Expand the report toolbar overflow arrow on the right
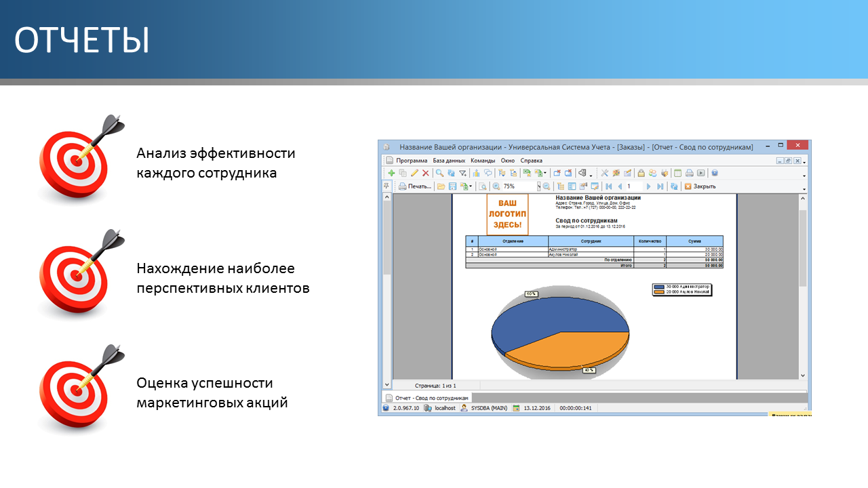The image size is (868, 488). (804, 189)
